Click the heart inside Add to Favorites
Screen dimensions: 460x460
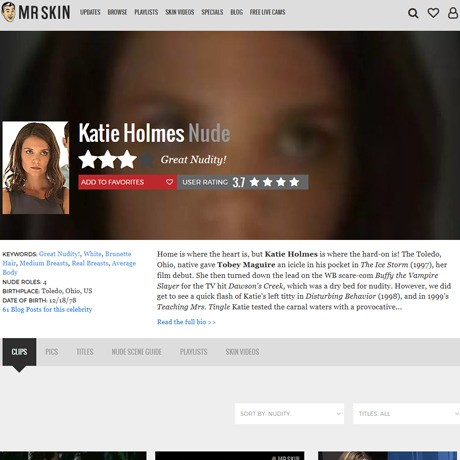pyautogui.click(x=169, y=182)
